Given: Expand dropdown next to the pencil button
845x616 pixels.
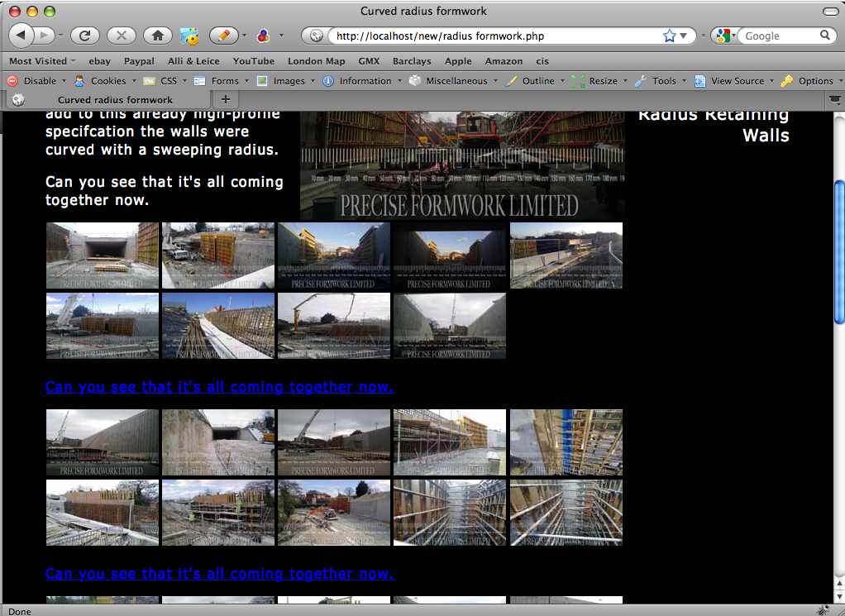Looking at the screenshot, I should point(244,36).
